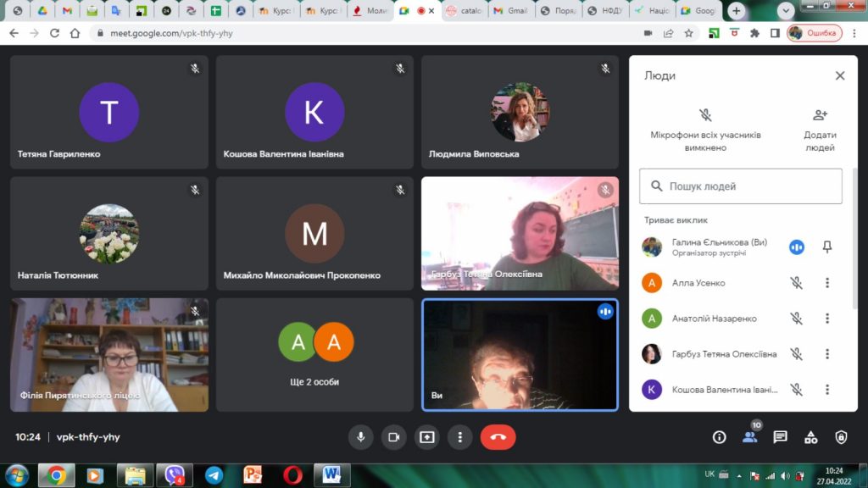
Task: Open more options for Анатолій Назаренко
Action: (827, 319)
